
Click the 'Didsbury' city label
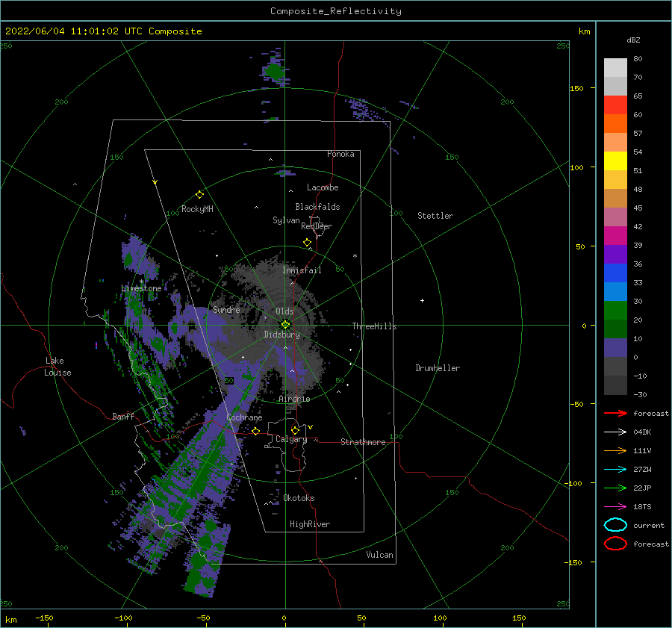[x=282, y=335]
